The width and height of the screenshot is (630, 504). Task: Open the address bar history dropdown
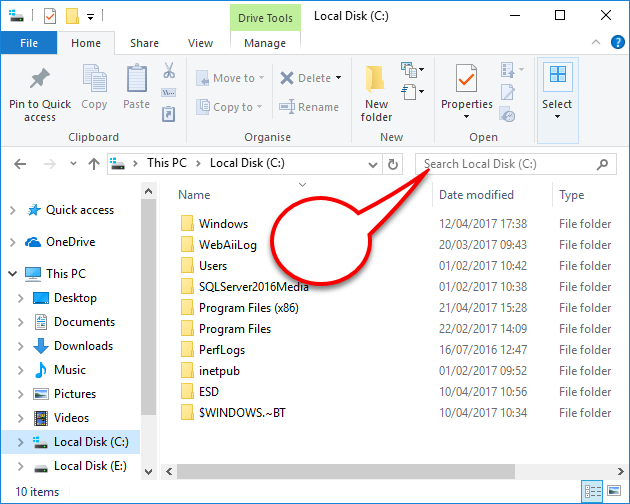373,165
